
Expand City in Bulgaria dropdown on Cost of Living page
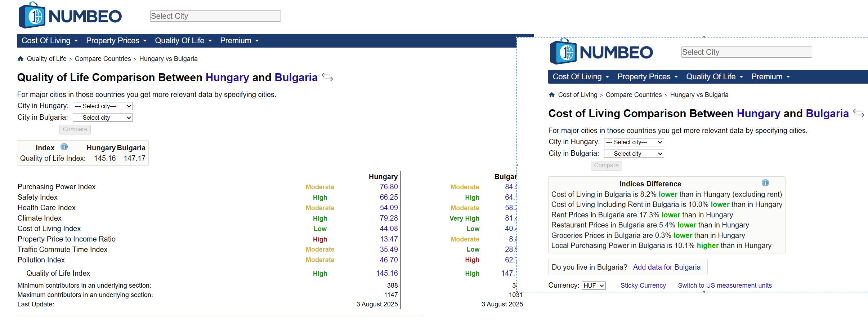pos(634,154)
